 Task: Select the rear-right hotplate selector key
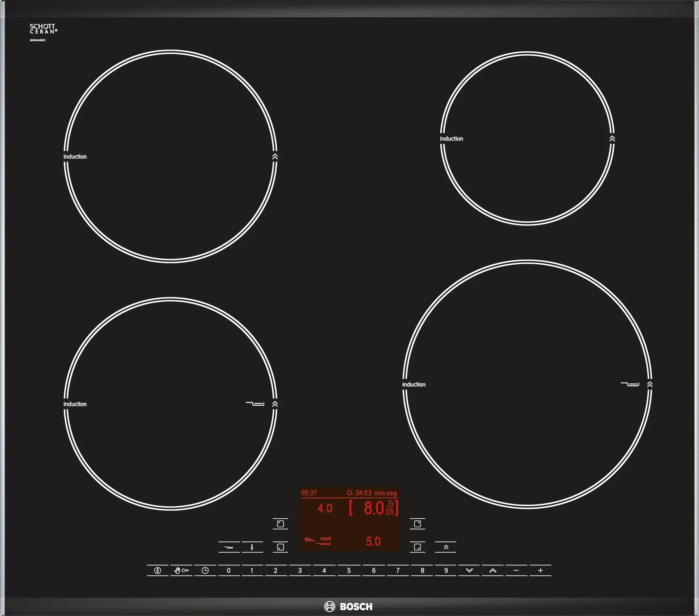(417, 524)
